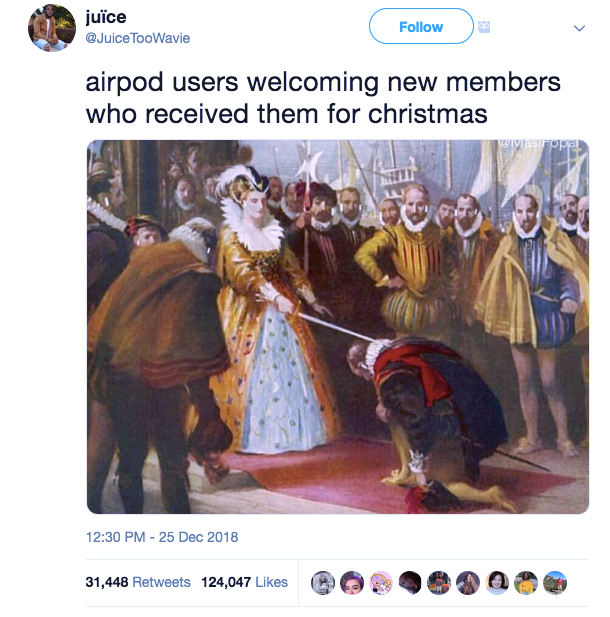Open juïce's profile picture

(52, 28)
